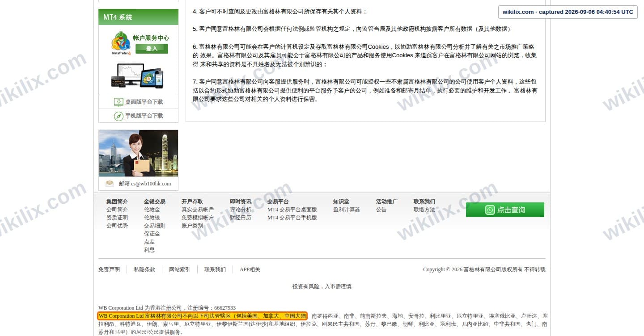
Task: Open APP相关 bottom link
Action: pyautogui.click(x=250, y=269)
